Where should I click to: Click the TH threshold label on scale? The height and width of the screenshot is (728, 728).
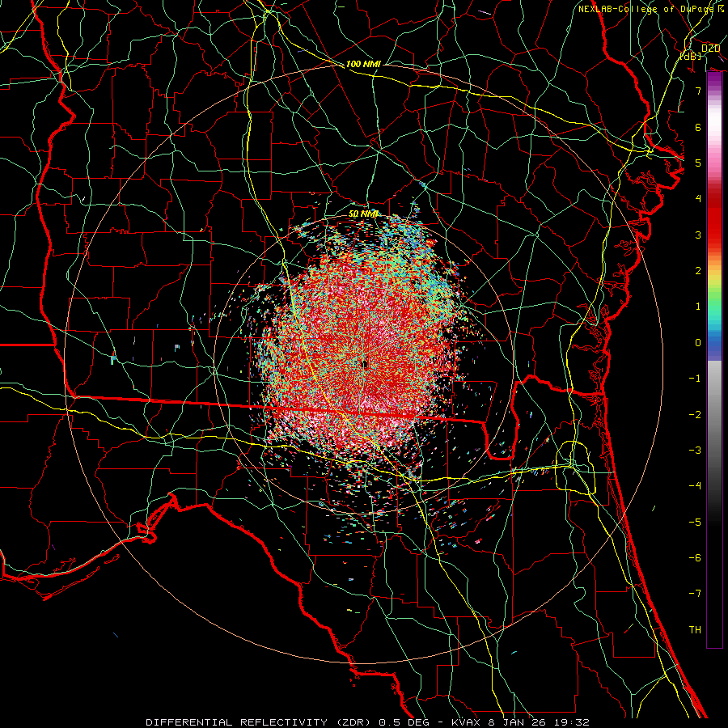pyautogui.click(x=695, y=630)
